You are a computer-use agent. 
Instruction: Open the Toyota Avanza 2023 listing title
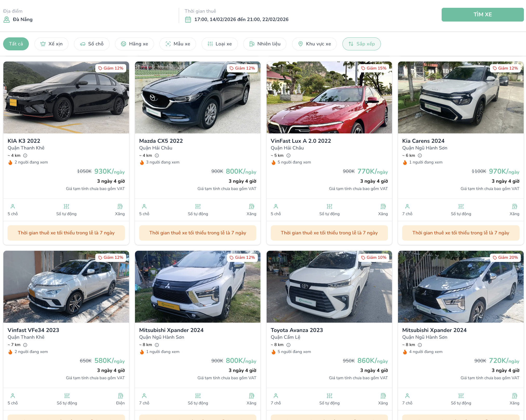tap(297, 330)
